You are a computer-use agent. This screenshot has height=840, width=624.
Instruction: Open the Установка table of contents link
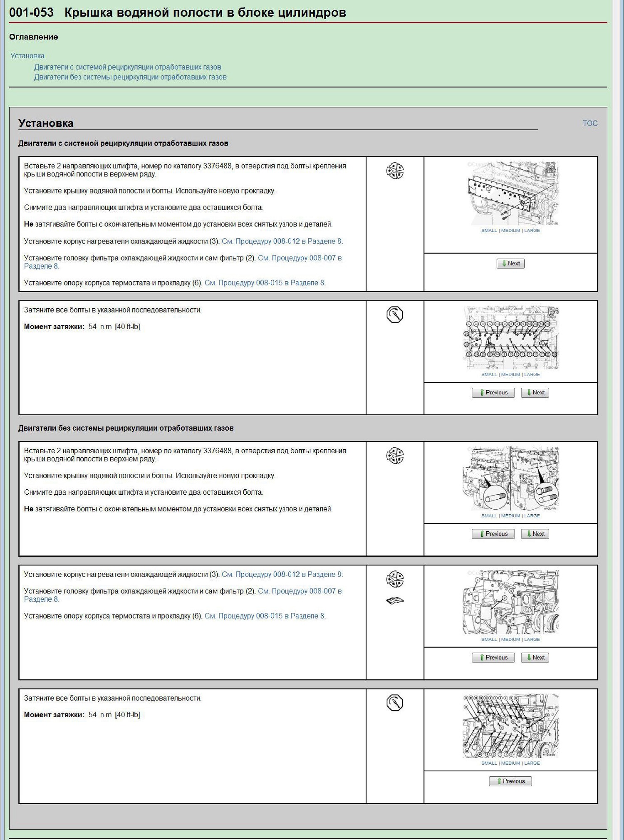[x=27, y=56]
